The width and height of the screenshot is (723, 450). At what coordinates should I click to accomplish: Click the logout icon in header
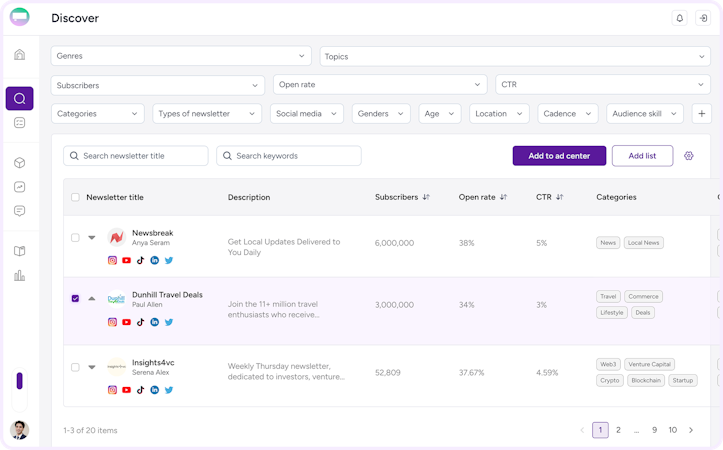[x=702, y=18]
